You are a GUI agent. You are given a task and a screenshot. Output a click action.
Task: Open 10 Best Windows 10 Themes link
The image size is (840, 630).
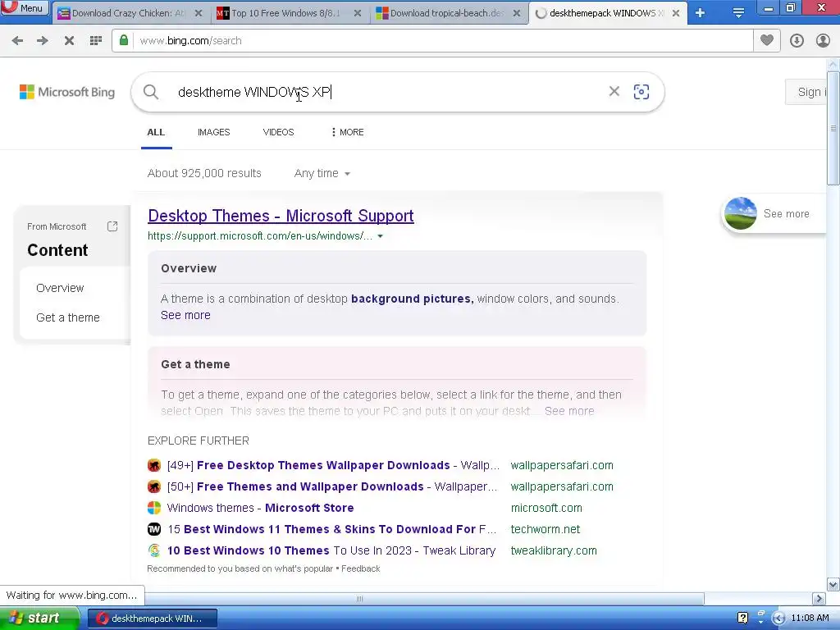point(331,550)
